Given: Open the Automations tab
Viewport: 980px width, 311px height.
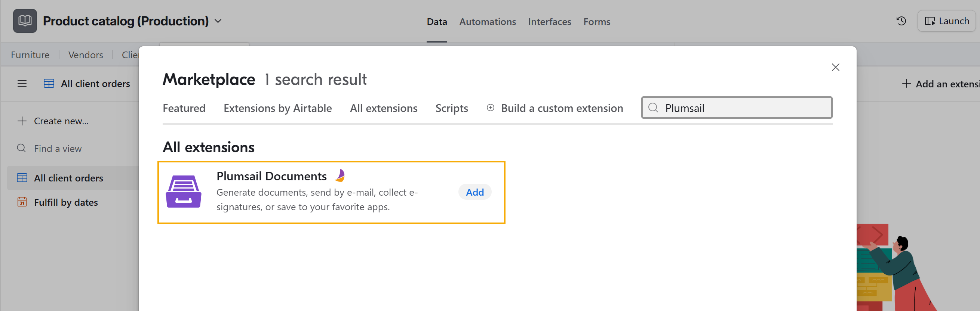Looking at the screenshot, I should tap(487, 22).
